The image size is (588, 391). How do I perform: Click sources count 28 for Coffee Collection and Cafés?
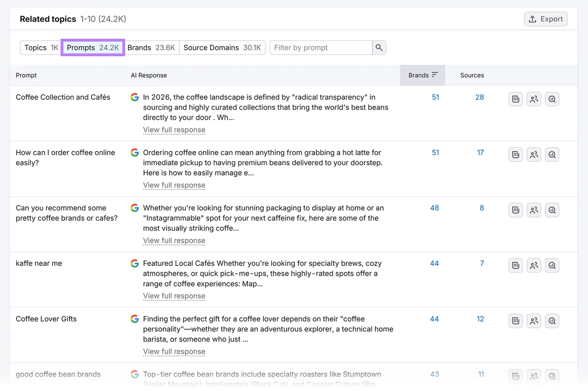click(x=479, y=97)
